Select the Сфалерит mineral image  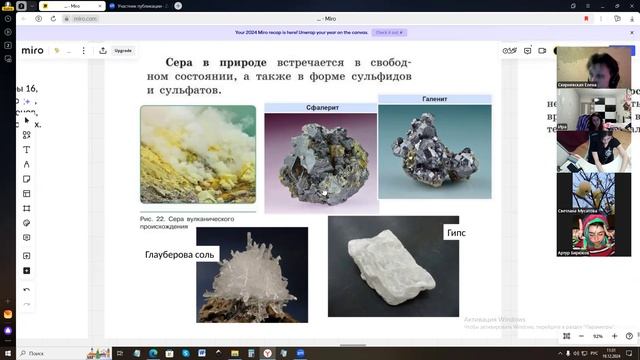[x=321, y=163]
